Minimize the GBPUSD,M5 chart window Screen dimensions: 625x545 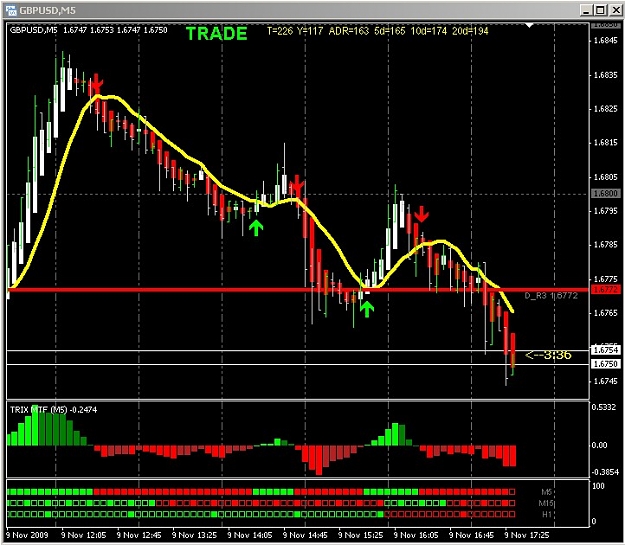(586, 10)
